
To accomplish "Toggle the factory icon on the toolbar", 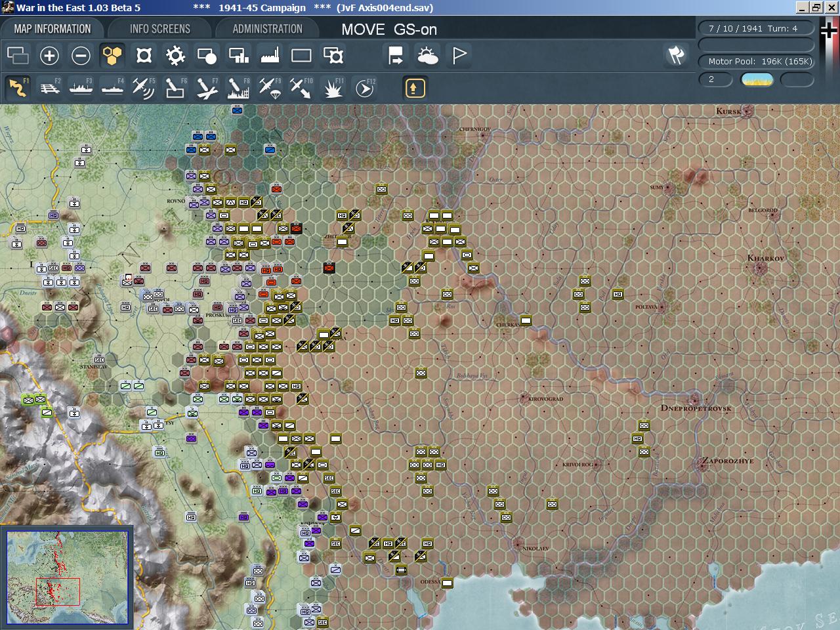I will pyautogui.click(x=270, y=56).
